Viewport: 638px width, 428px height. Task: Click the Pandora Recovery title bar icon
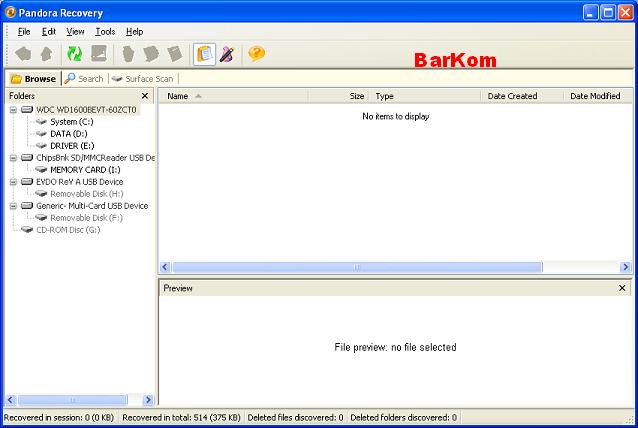[x=10, y=13]
